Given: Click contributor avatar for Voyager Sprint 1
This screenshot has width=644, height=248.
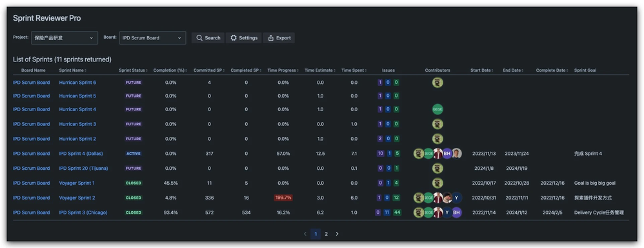Looking at the screenshot, I should [x=438, y=183].
